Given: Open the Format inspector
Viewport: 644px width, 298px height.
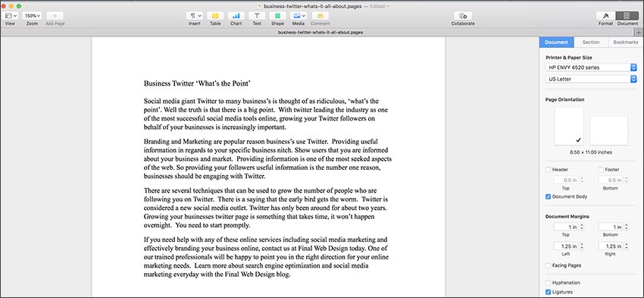Looking at the screenshot, I should [605, 16].
